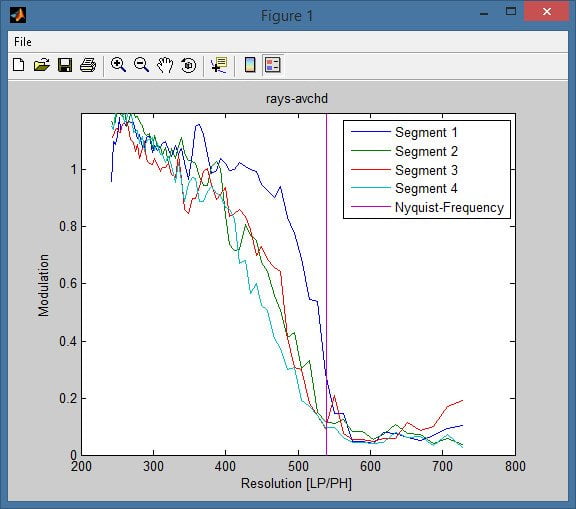
Task: Toggle the Insert Colorbar button
Action: coord(250,65)
